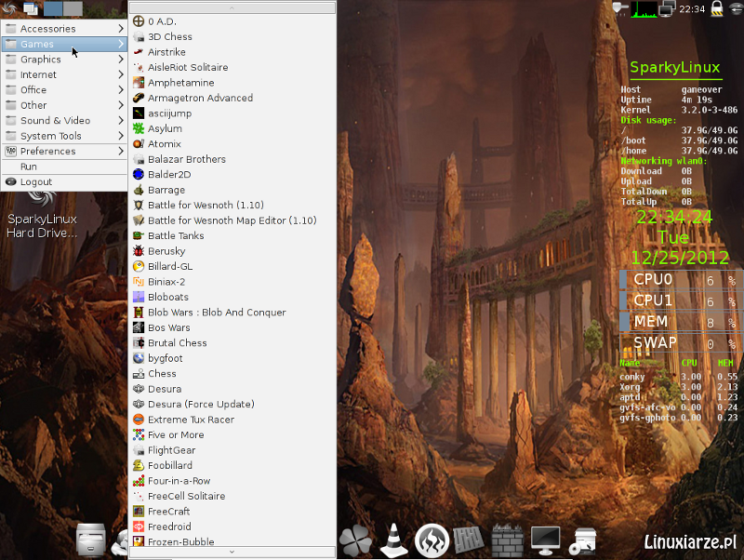Open the display settings dock icon
744x560 pixels.
point(545,538)
